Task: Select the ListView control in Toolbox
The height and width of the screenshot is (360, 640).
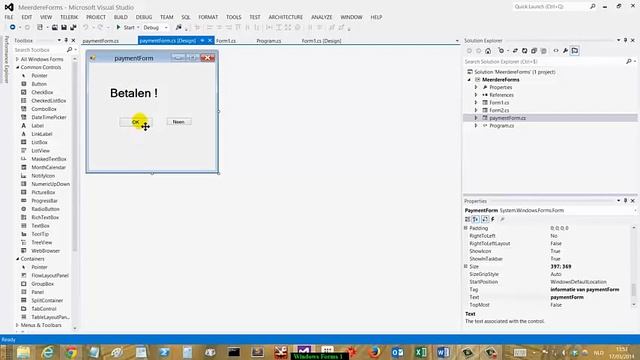Action: pos(40,151)
